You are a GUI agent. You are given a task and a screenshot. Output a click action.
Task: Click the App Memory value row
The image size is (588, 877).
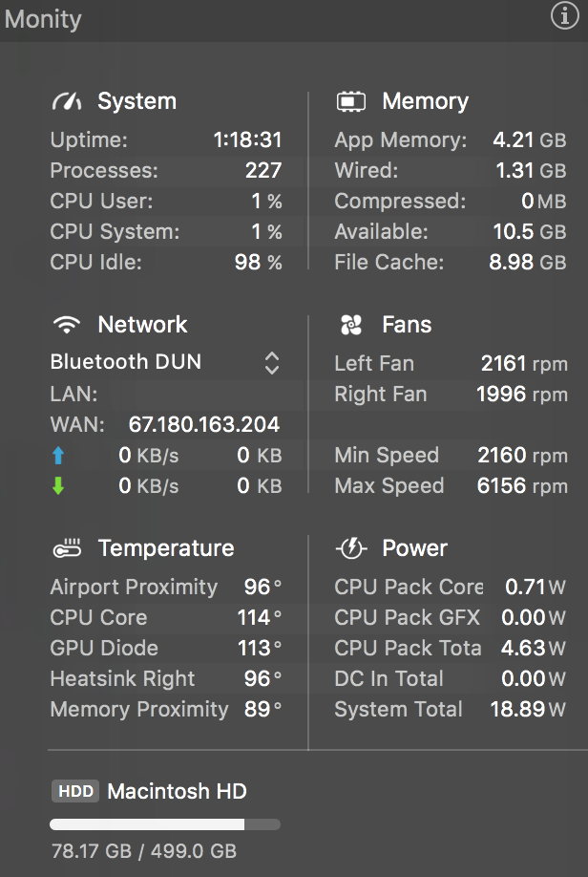coord(451,140)
